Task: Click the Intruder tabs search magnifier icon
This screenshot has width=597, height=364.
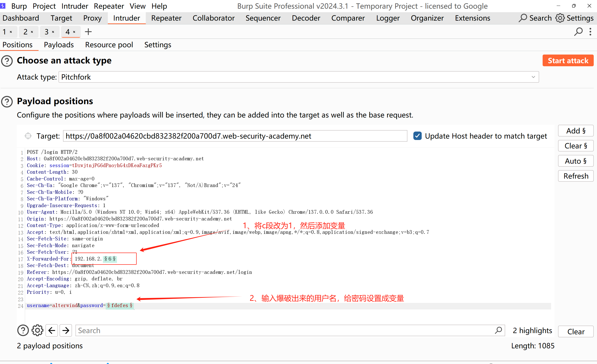Action: (578, 32)
